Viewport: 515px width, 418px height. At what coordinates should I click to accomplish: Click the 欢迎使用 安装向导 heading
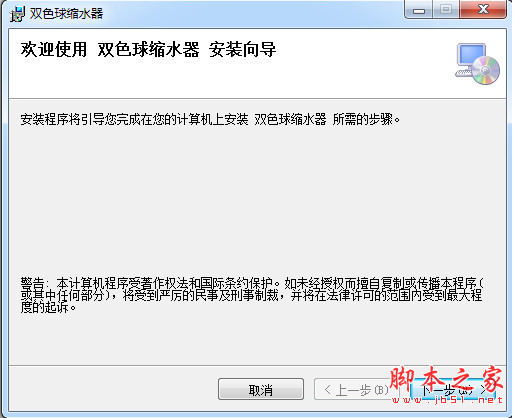click(x=148, y=50)
